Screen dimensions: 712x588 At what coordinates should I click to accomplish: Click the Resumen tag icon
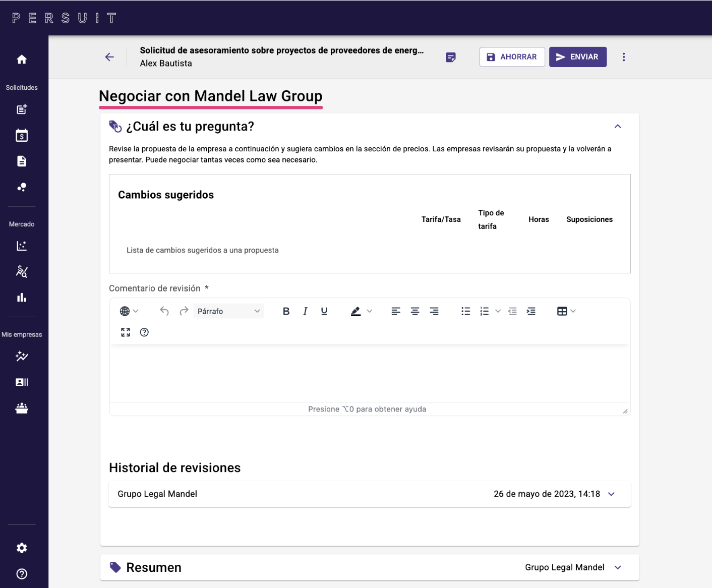click(x=115, y=568)
